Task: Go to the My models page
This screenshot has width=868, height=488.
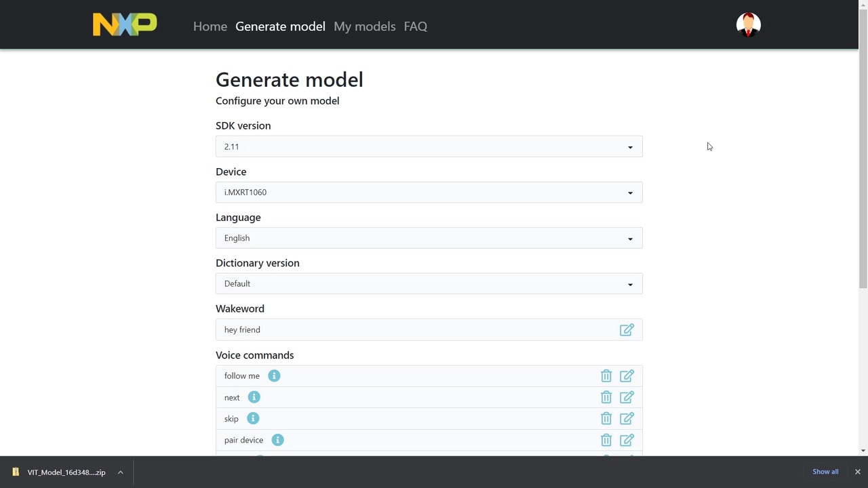Action: coord(364,26)
